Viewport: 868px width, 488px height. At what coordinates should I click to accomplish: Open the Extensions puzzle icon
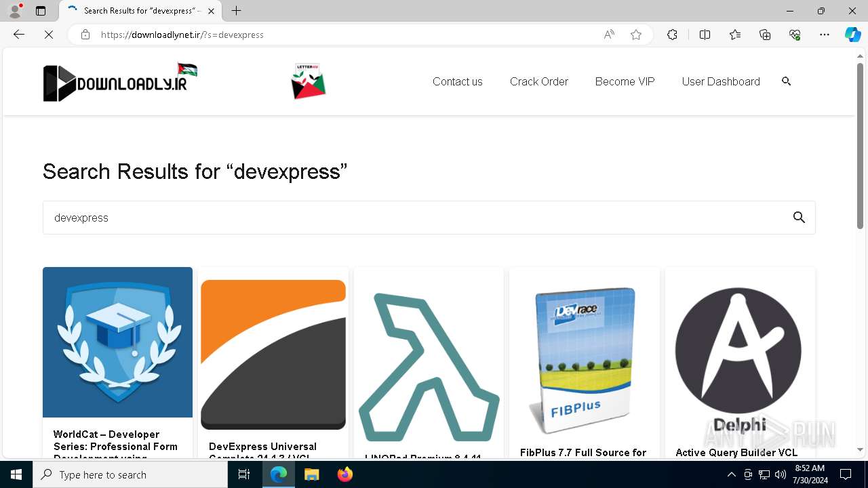point(672,35)
